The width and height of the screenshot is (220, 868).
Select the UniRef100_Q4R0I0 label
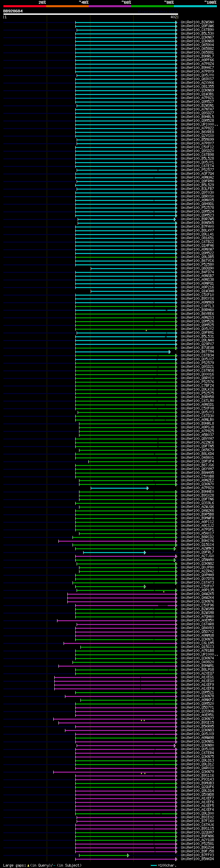tap(197, 768)
